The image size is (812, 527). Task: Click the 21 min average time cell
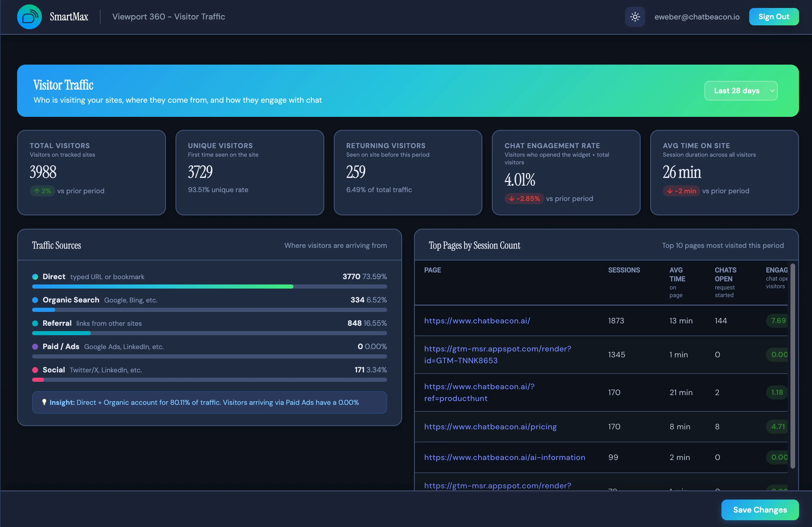tap(680, 392)
